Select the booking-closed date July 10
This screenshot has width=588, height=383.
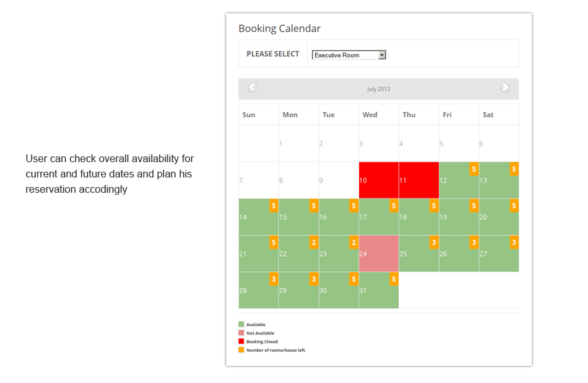tap(378, 180)
